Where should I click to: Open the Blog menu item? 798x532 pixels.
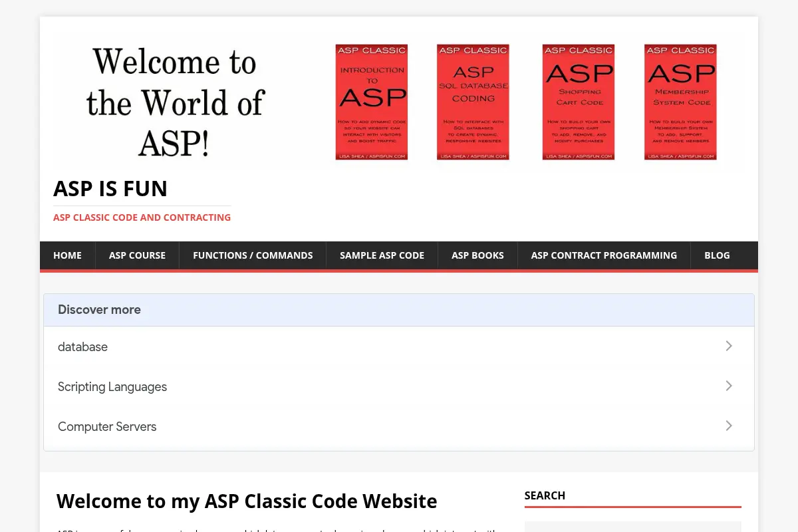point(717,255)
